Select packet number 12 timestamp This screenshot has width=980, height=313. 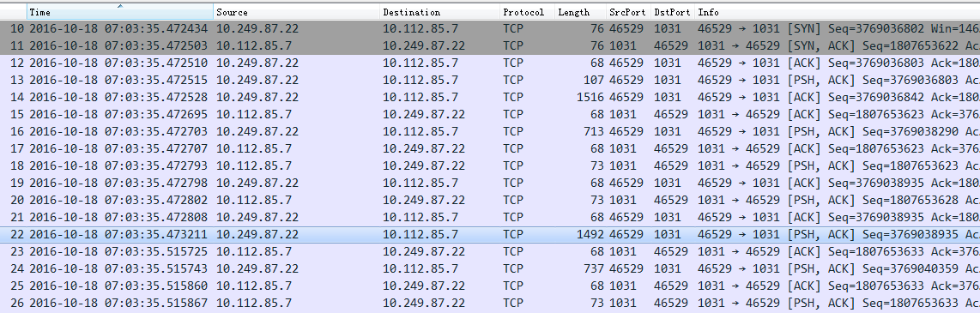(x=118, y=63)
